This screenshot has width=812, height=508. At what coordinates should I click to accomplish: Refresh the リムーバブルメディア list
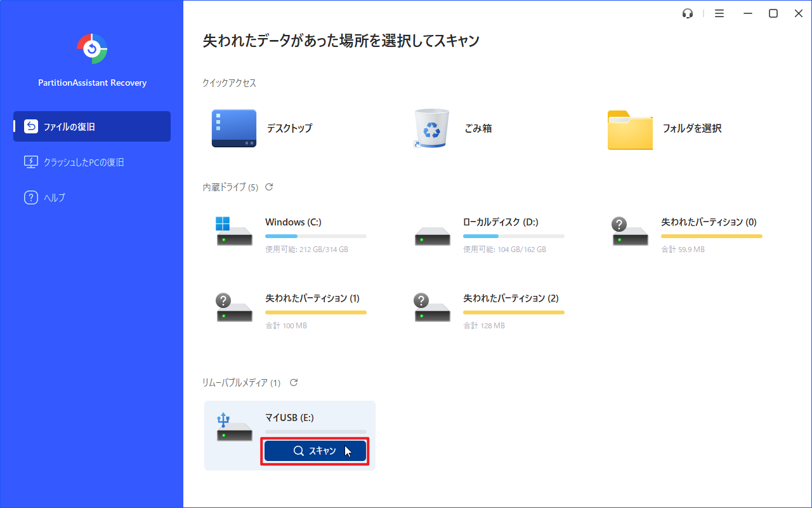pos(293,382)
